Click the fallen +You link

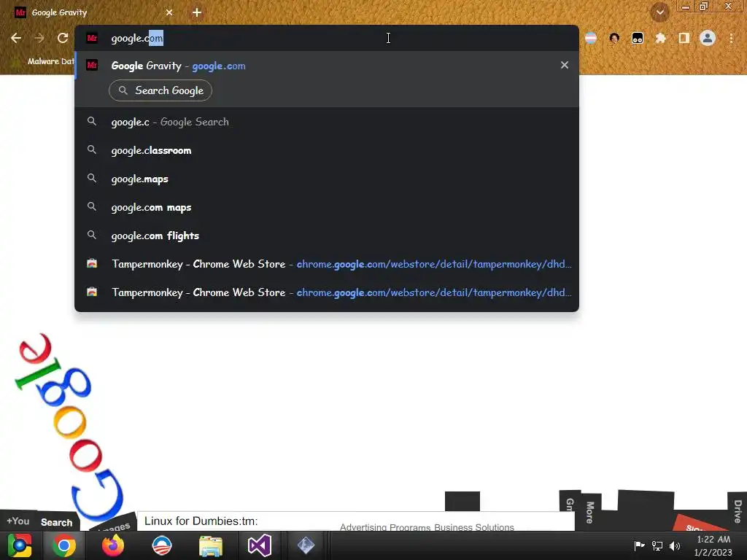(x=18, y=521)
